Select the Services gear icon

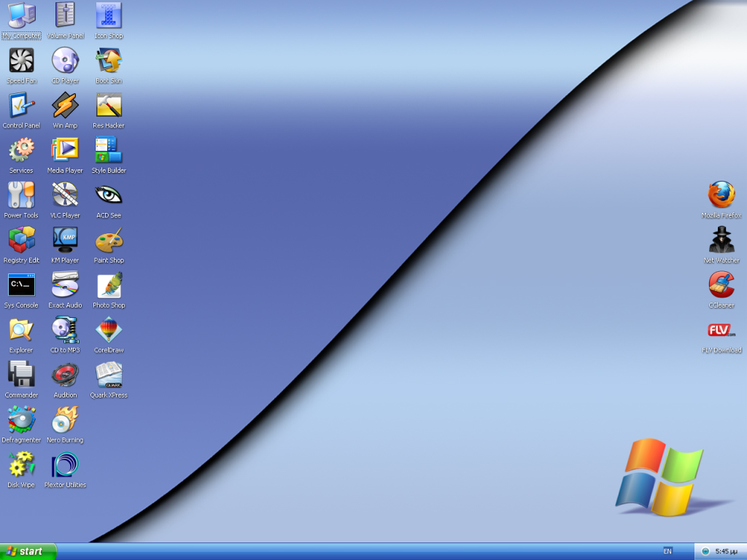pyautogui.click(x=21, y=150)
